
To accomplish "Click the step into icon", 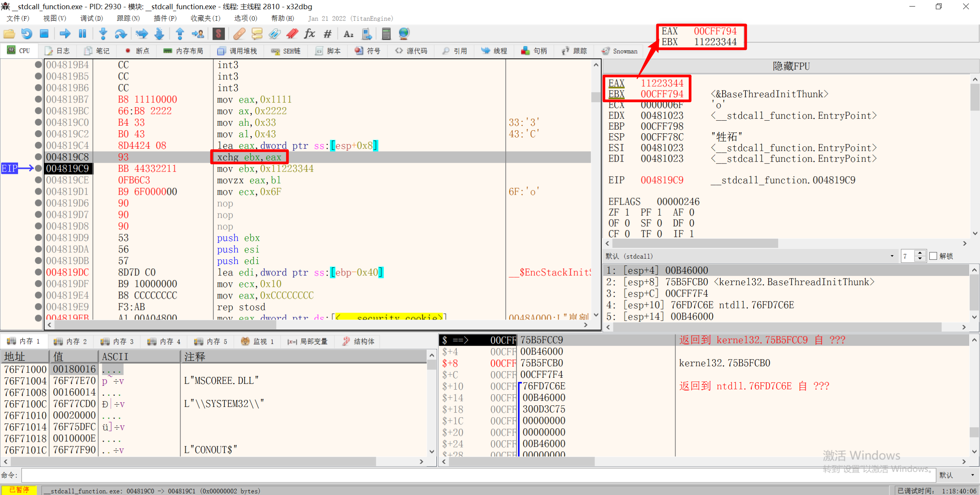I will [103, 34].
